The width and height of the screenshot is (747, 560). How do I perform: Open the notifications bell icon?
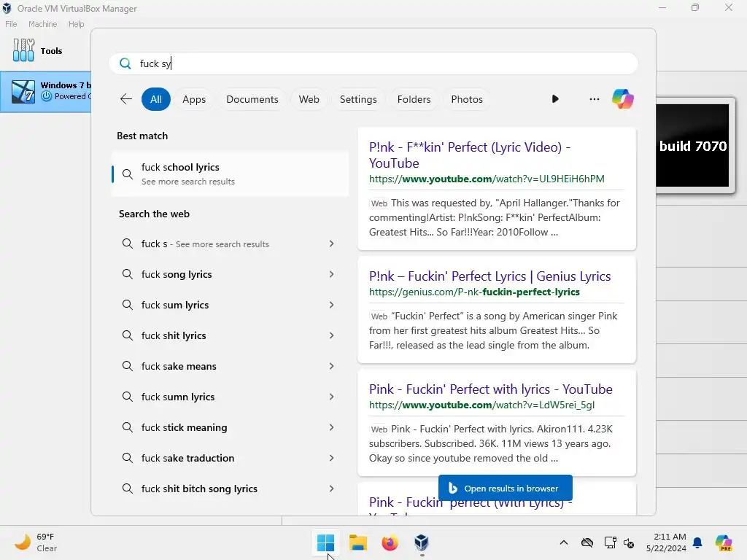click(x=697, y=542)
